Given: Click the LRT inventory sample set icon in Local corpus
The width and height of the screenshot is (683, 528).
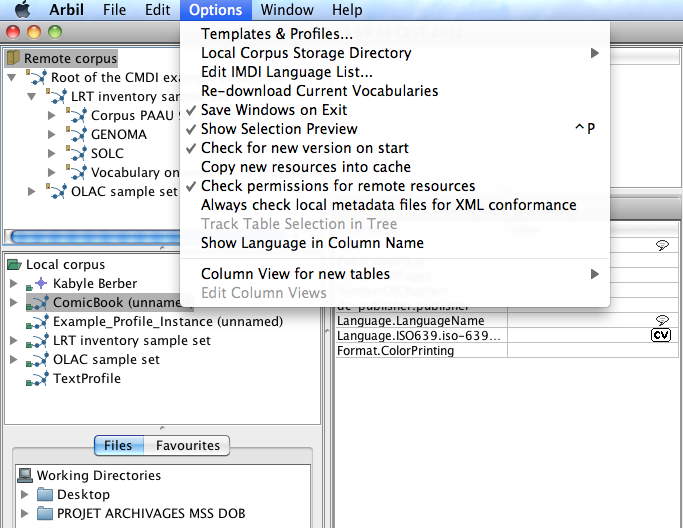Looking at the screenshot, I should pyautogui.click(x=37, y=341).
